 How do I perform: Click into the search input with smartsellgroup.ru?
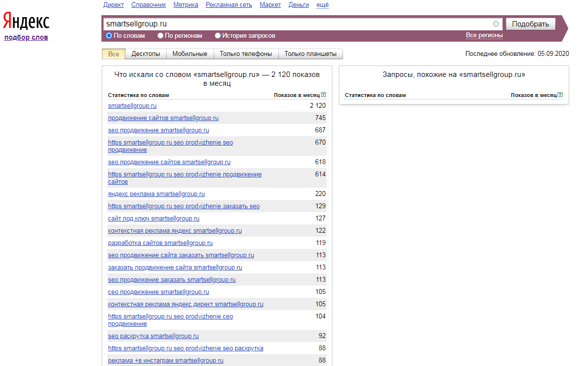pos(294,24)
